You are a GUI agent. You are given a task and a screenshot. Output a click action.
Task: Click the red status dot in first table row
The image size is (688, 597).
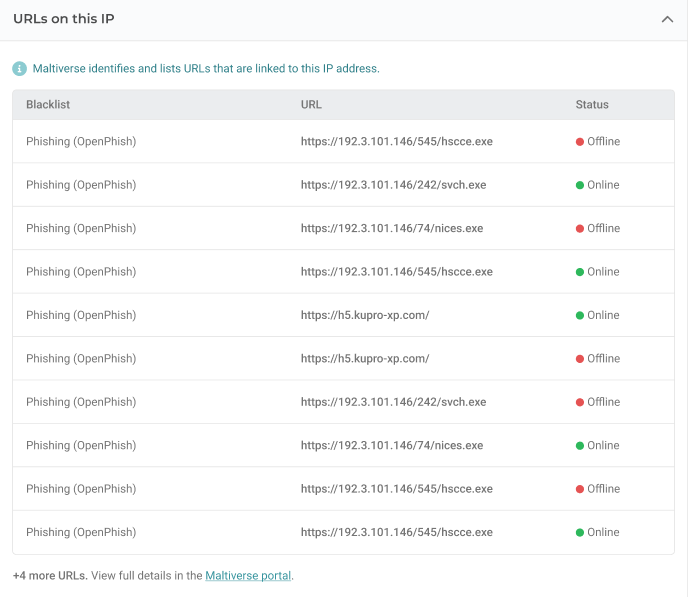pyautogui.click(x=580, y=142)
